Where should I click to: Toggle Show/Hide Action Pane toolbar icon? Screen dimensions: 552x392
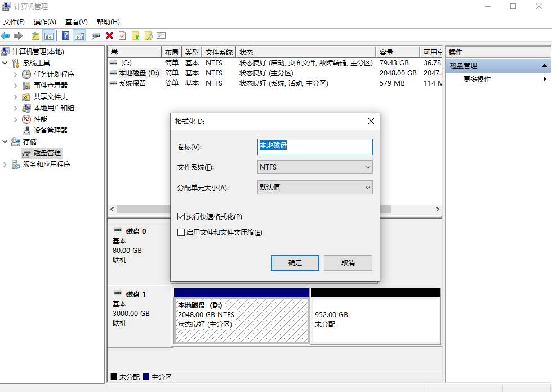tap(79, 35)
